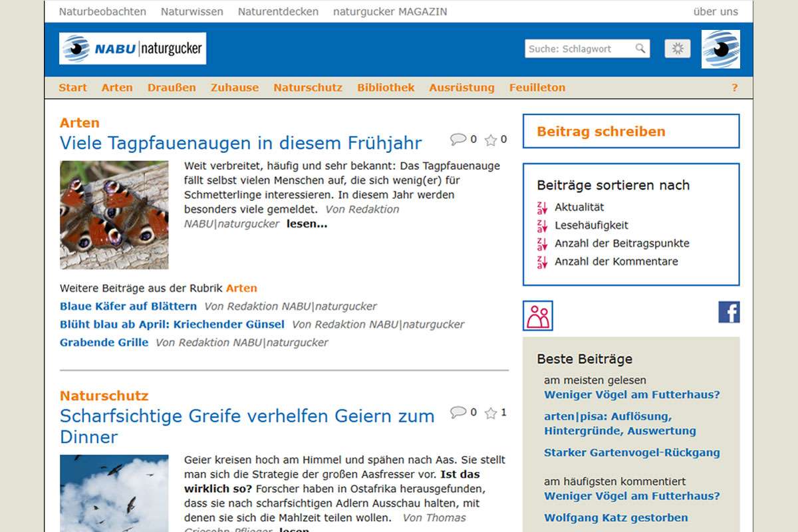Open the Facebook icon
The image size is (798, 532).
(x=729, y=312)
